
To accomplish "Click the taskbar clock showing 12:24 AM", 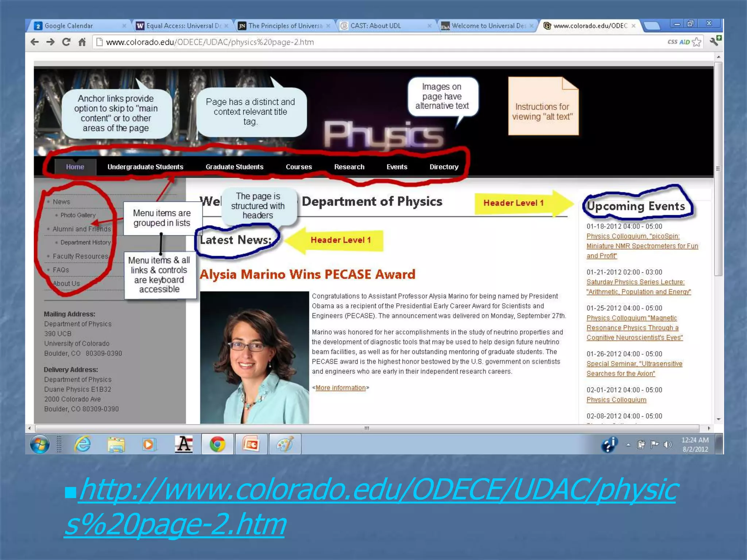I will pyautogui.click(x=695, y=444).
